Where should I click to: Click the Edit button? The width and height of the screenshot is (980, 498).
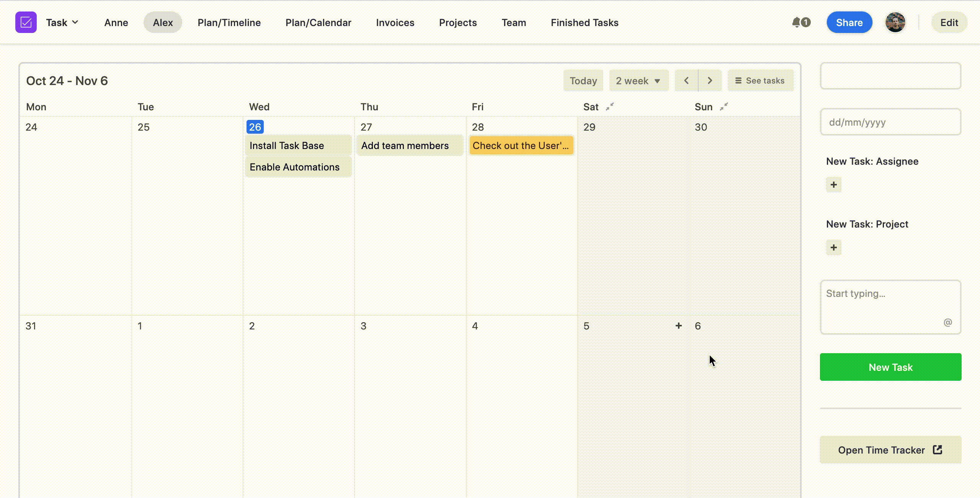(x=949, y=23)
